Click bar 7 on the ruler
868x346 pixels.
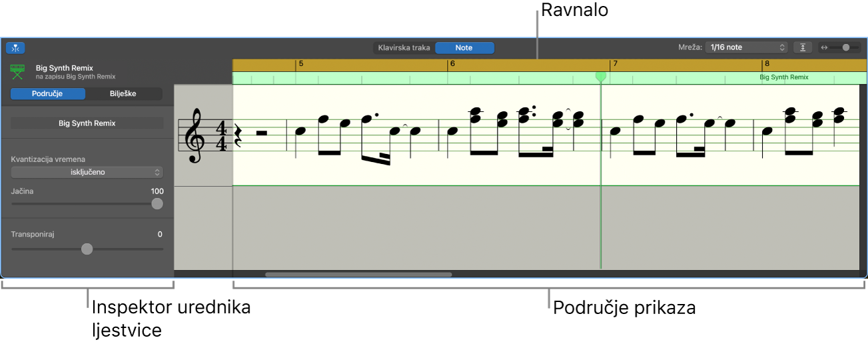pos(616,64)
